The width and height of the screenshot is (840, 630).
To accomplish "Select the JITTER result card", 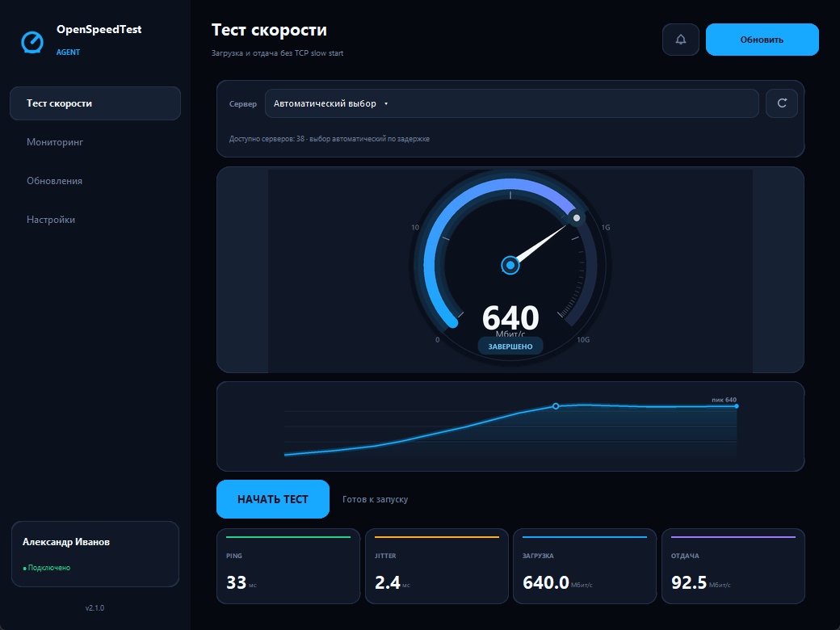I will pos(437,566).
